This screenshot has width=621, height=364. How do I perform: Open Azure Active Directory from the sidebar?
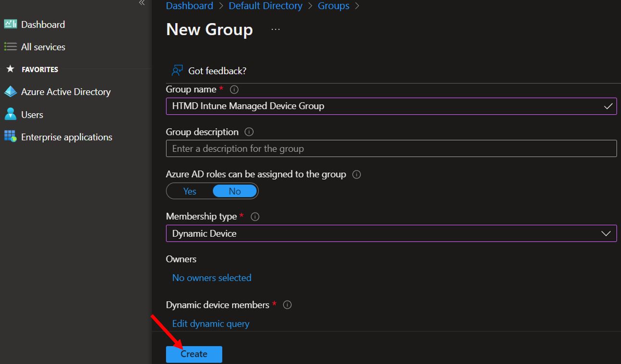pos(11,91)
